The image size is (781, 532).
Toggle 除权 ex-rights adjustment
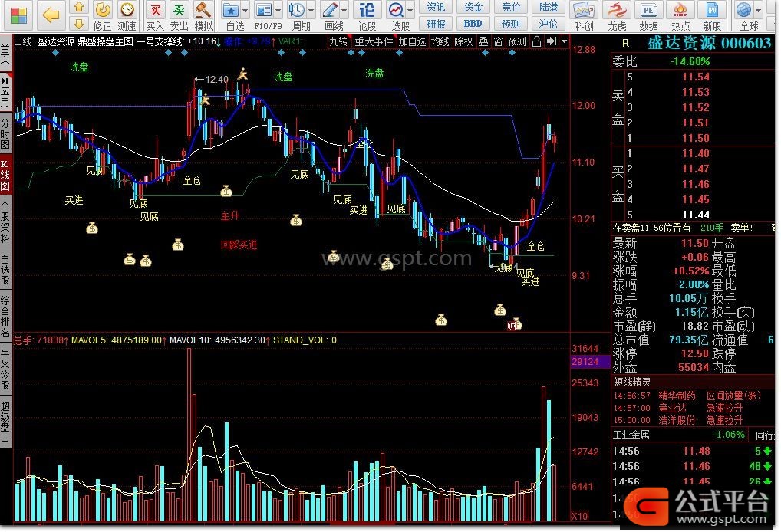[463, 41]
